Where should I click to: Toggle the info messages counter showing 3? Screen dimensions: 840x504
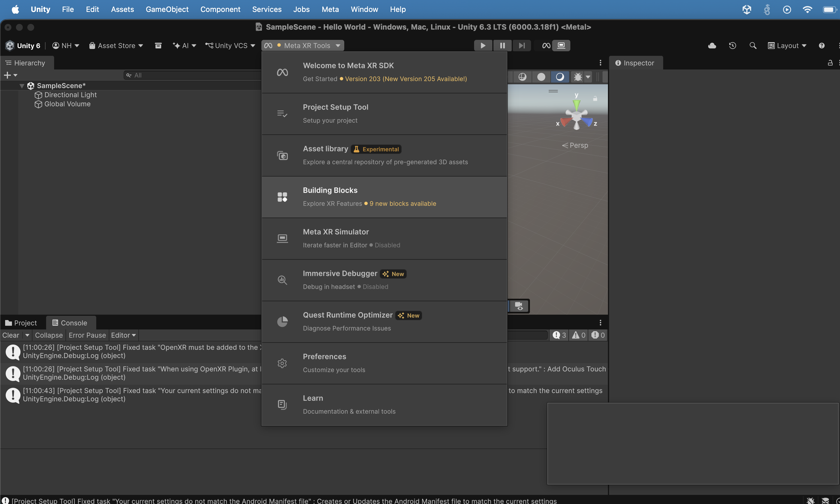(559, 335)
